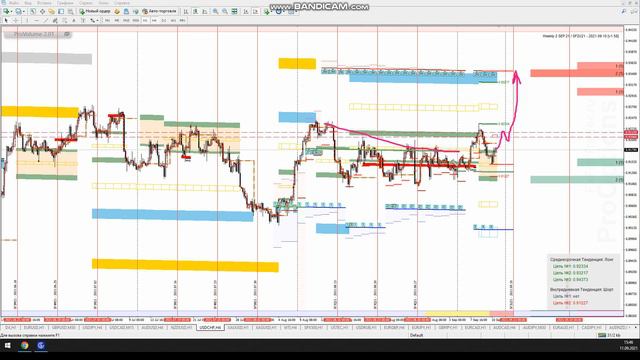
Task: Switch to the AUDUSD,H4 chart tab
Action: [151, 327]
